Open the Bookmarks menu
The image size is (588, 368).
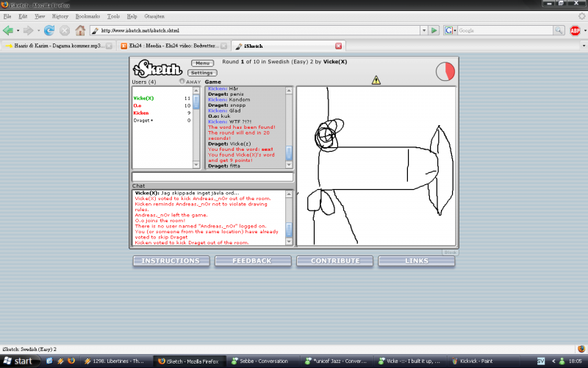[87, 15]
